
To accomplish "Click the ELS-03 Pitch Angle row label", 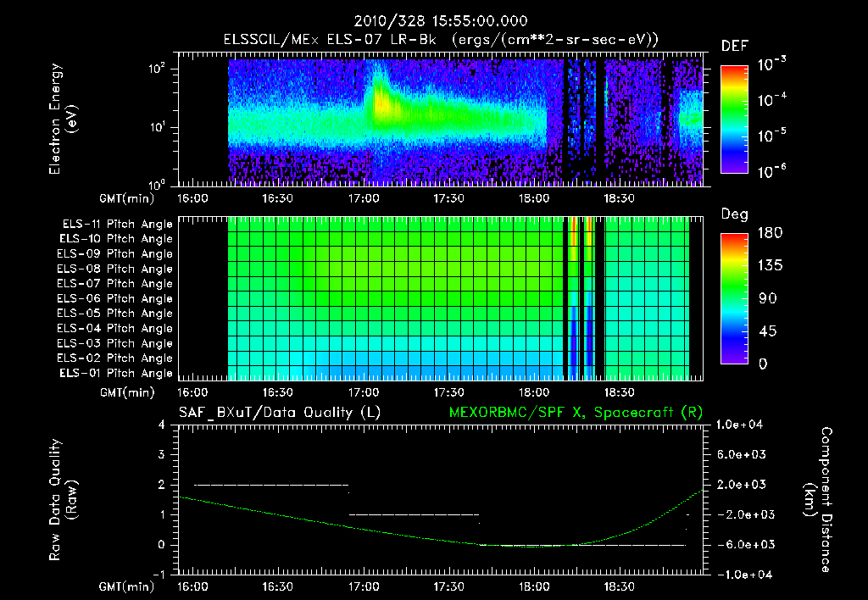I will pyautogui.click(x=115, y=343).
